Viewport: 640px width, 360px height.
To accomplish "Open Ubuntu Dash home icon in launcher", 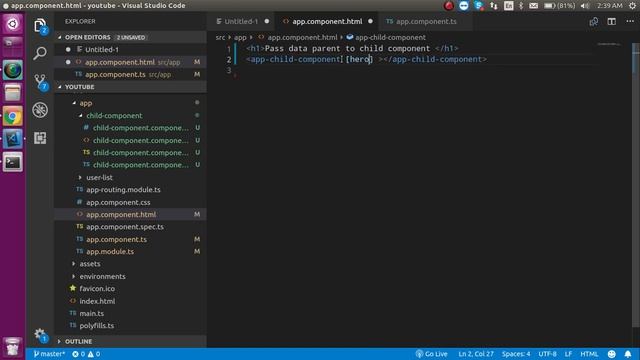I will (x=13, y=24).
